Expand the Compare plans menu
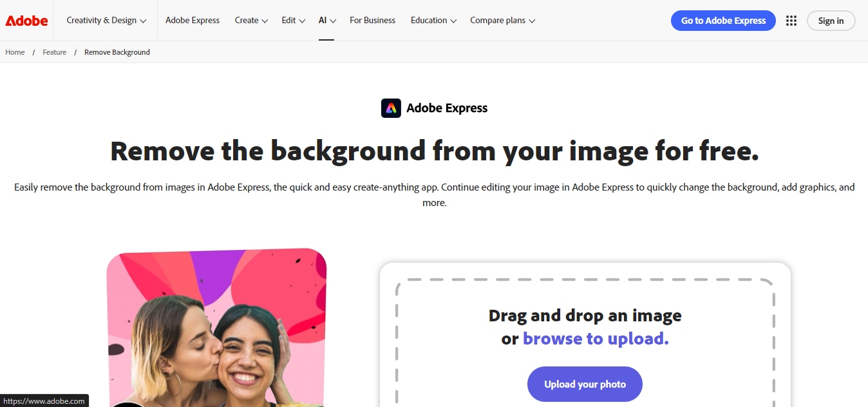This screenshot has width=868, height=407. click(x=502, y=20)
